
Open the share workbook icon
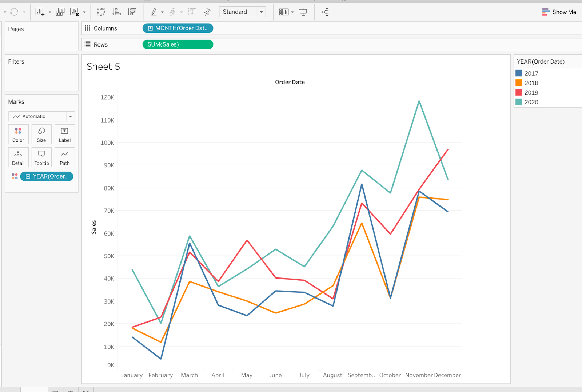[x=325, y=12]
